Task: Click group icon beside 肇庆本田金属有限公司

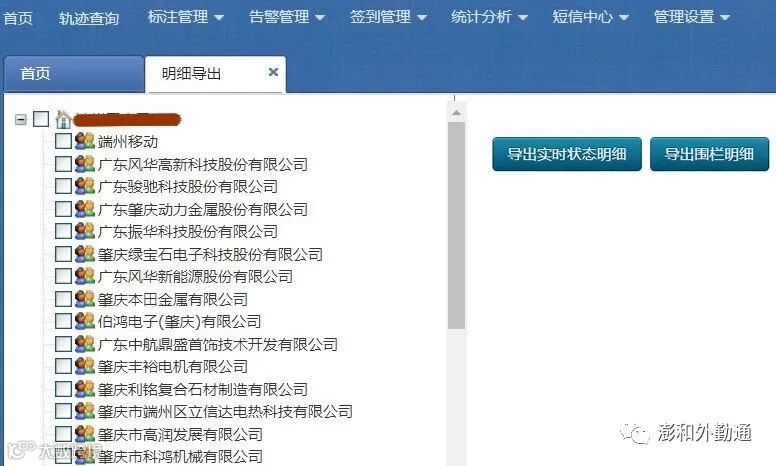Action: [85, 299]
